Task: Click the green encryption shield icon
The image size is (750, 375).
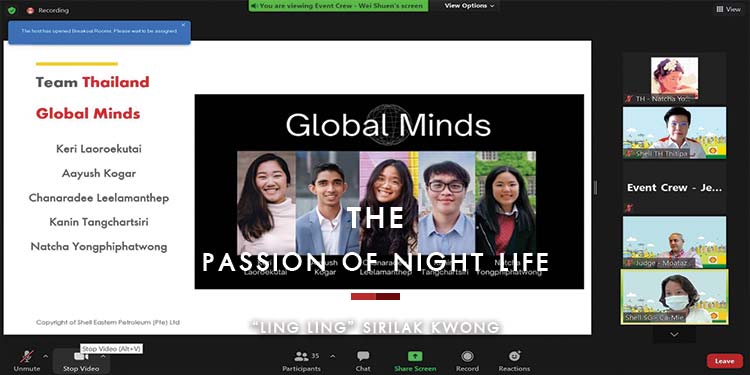Action: pos(12,10)
